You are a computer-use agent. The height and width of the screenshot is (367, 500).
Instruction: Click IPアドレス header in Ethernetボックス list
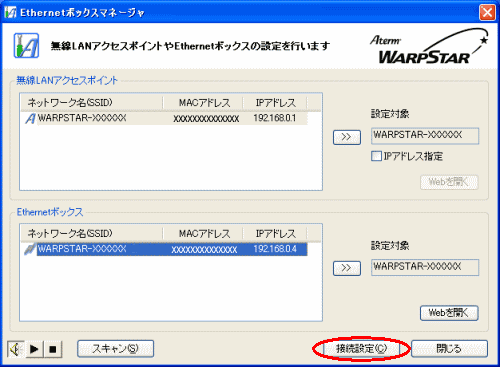[275, 234]
